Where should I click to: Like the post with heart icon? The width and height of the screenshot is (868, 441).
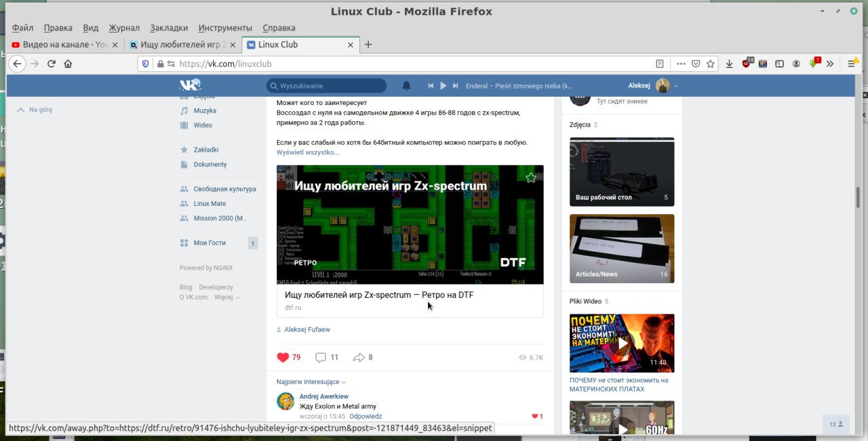point(283,357)
